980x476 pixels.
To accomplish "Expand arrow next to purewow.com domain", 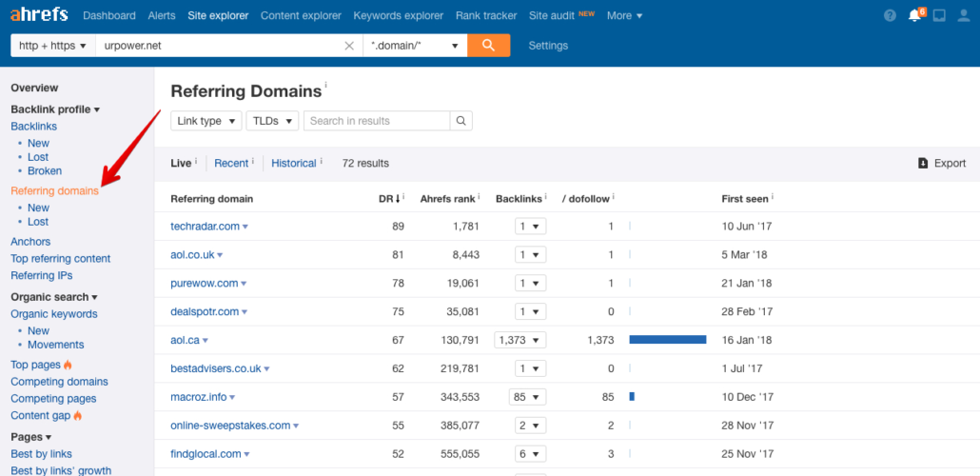I will pyautogui.click(x=244, y=284).
